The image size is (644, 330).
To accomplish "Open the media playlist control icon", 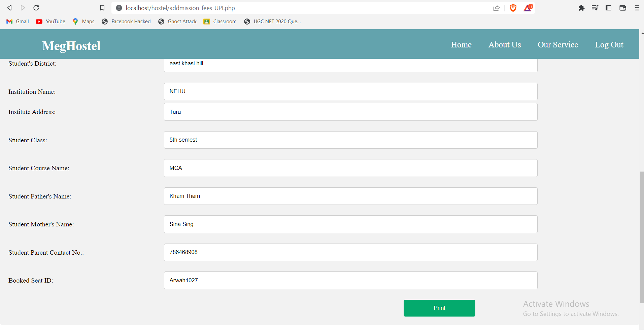I will (x=595, y=8).
